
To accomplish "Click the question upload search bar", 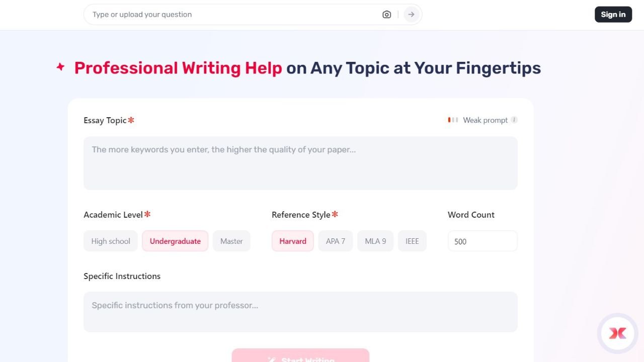I will [x=226, y=14].
